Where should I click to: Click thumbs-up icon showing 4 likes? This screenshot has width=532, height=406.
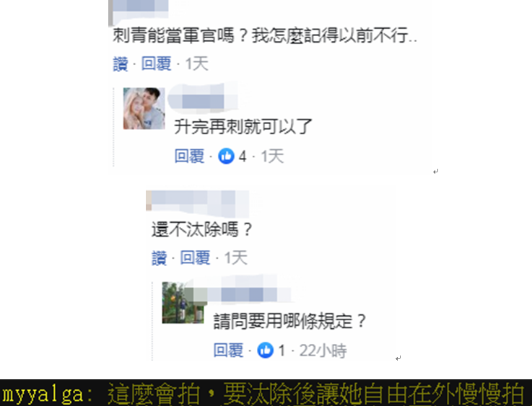coord(226,156)
